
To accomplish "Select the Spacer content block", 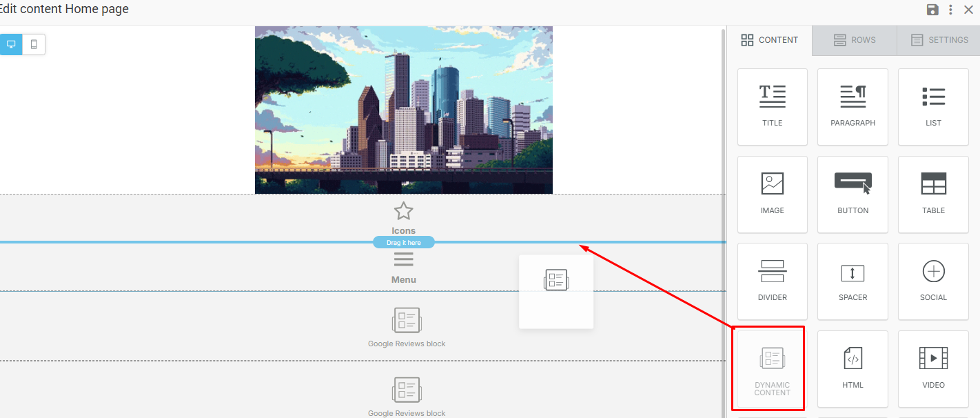I will pos(853,281).
